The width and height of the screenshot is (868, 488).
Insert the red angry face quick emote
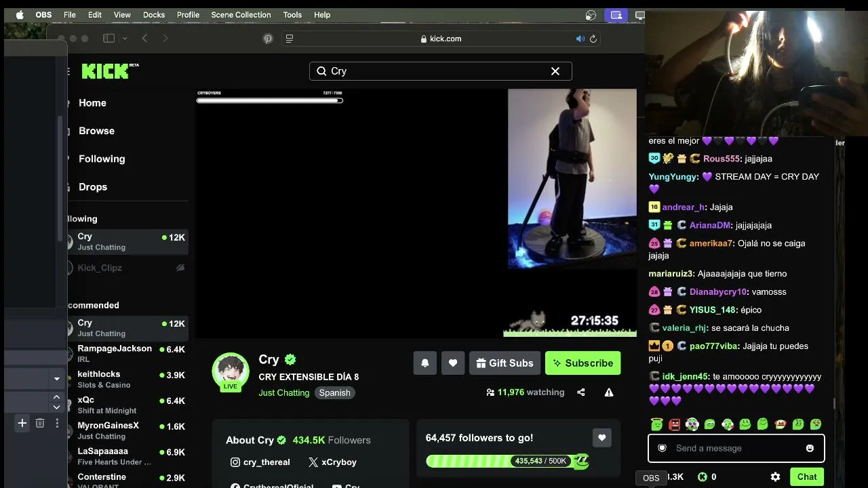[x=675, y=425]
